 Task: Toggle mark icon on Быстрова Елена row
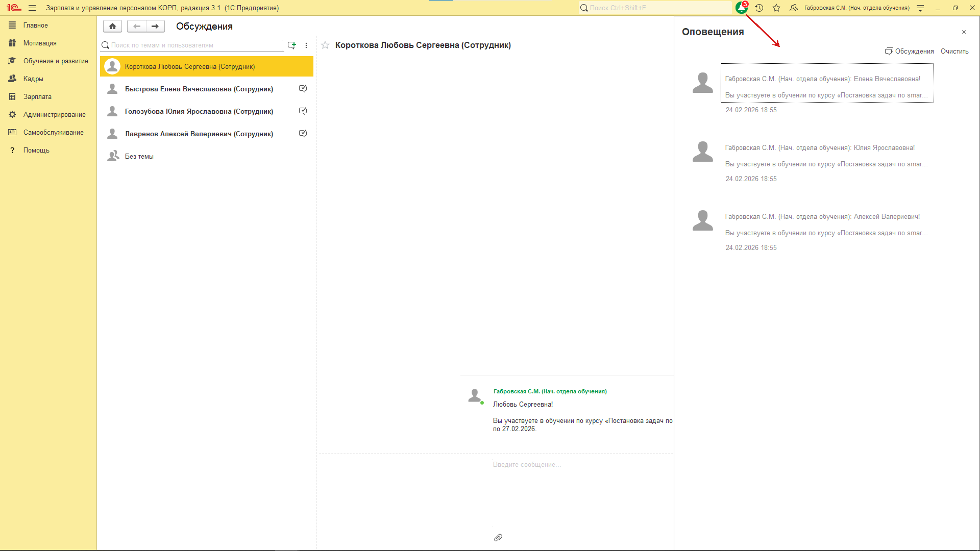click(303, 89)
